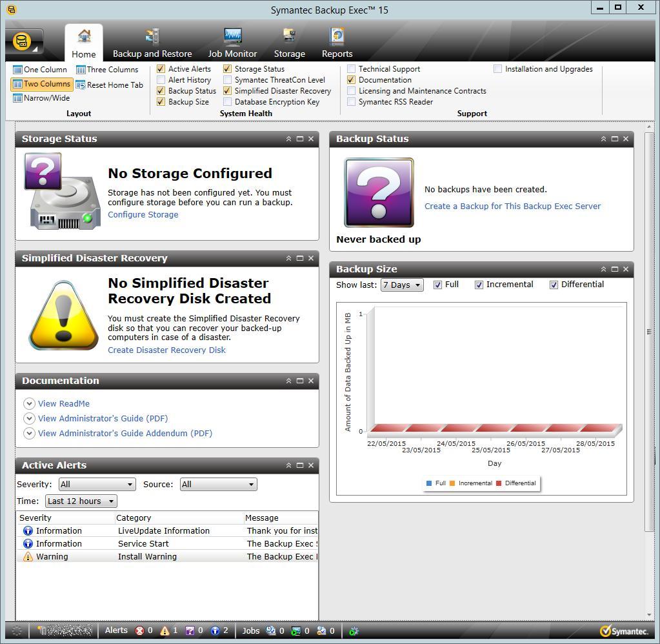This screenshot has width=660, height=644.
Task: Open the Reports tab
Action: click(x=337, y=43)
